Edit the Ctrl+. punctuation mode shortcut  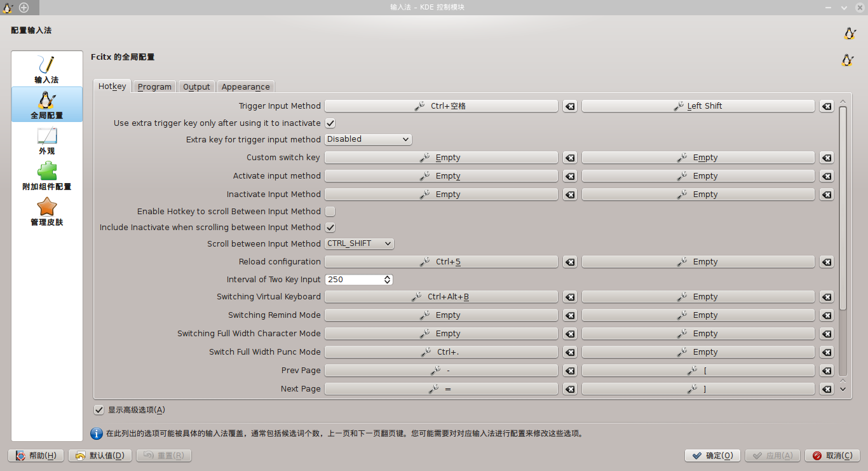click(x=441, y=352)
